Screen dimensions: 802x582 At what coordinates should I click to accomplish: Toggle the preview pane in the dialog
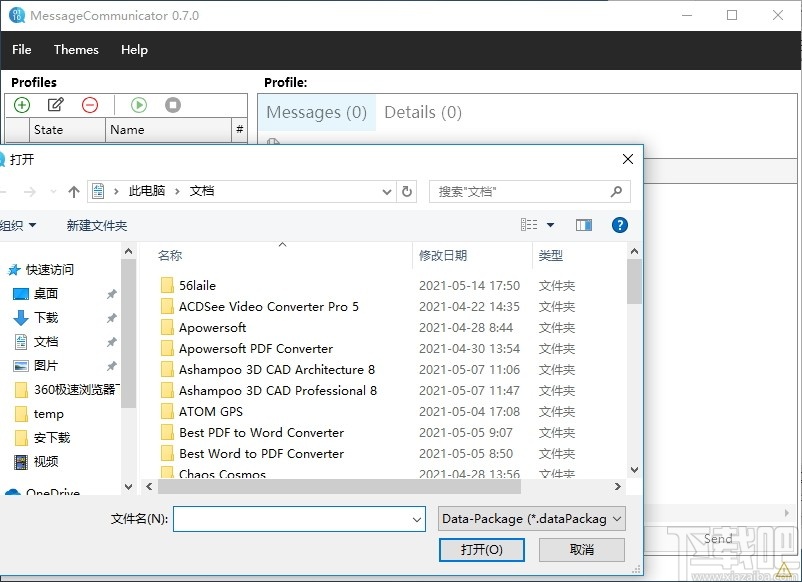pyautogui.click(x=584, y=225)
